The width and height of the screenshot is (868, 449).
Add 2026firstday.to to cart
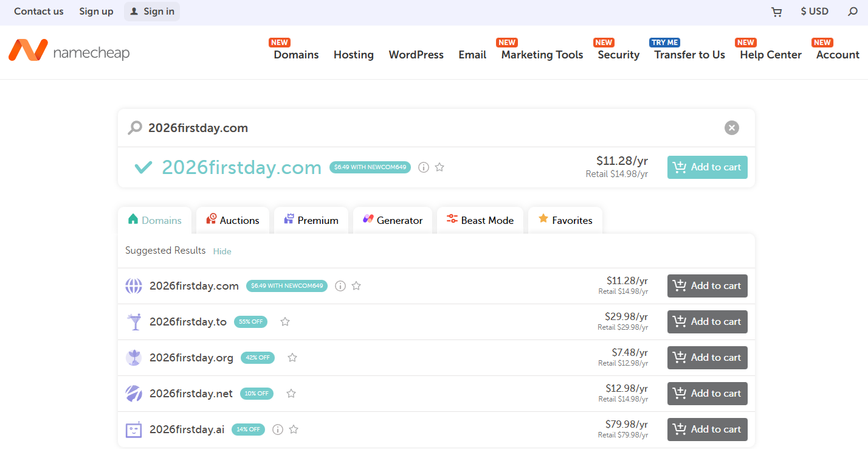click(708, 322)
